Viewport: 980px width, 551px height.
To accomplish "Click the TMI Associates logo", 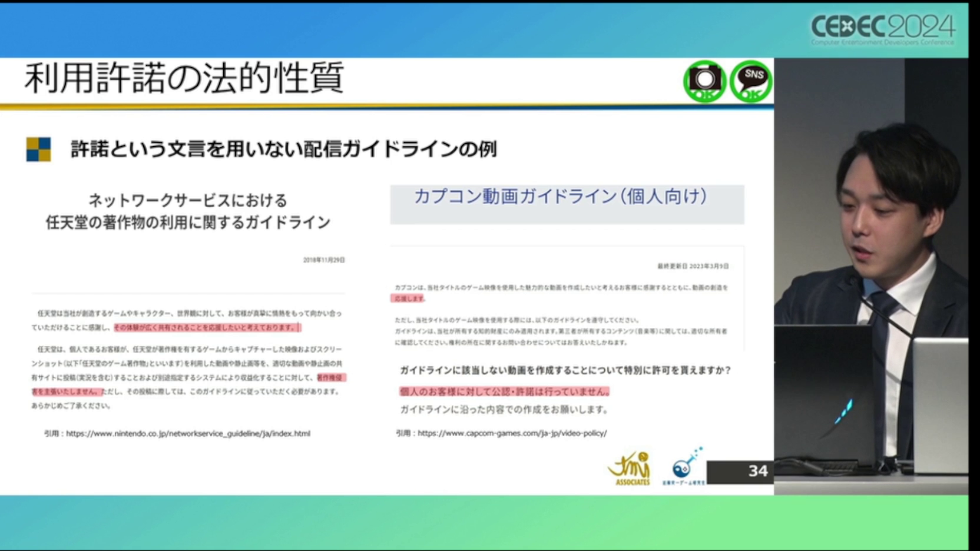I will point(629,469).
